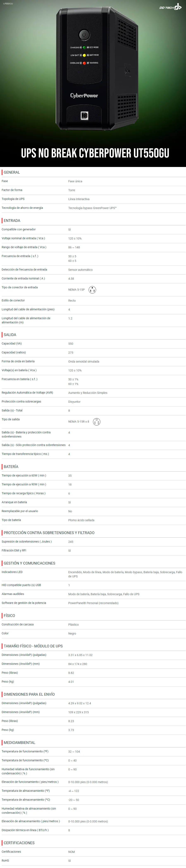Click the PowerPanel Personal software text

(93, 603)
